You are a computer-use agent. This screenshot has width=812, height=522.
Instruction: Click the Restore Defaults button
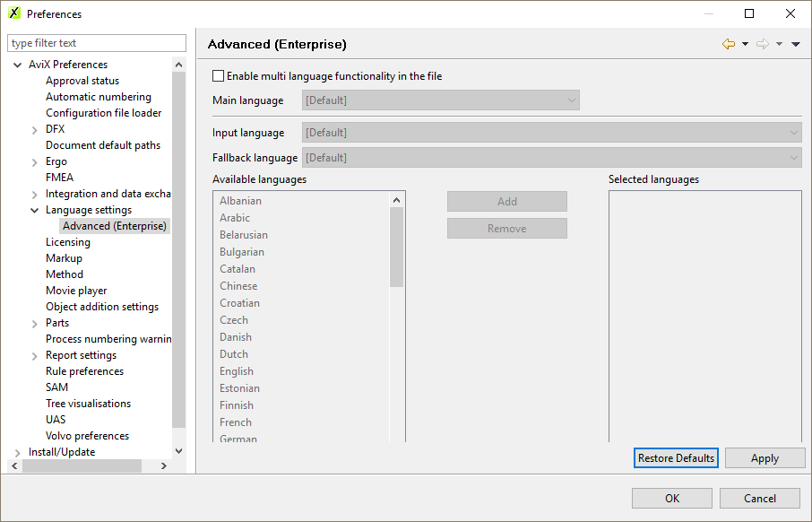pyautogui.click(x=676, y=458)
